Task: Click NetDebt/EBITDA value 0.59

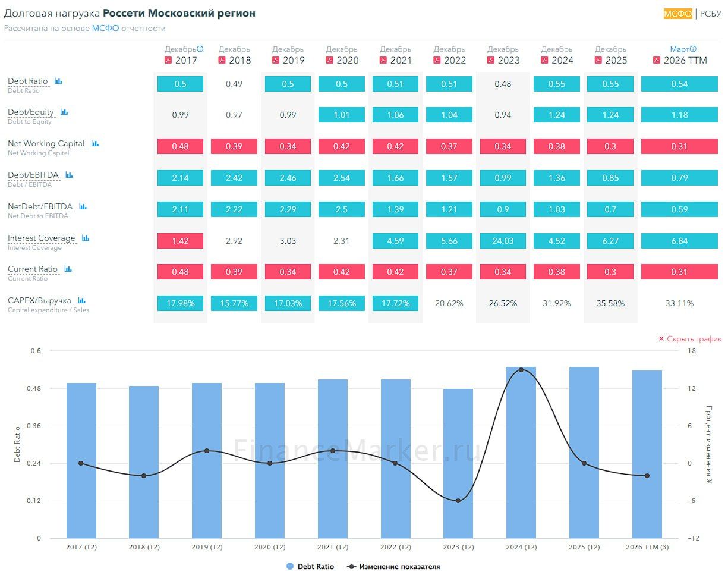Action: tap(679, 209)
